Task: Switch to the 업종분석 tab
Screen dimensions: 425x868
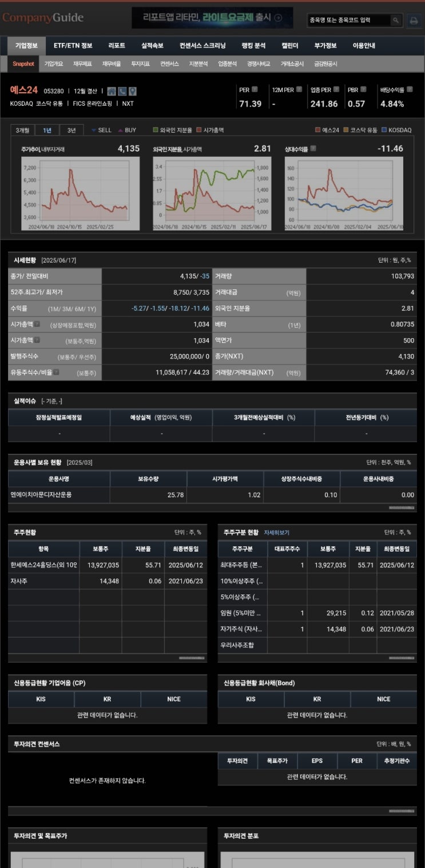Action: [x=227, y=64]
